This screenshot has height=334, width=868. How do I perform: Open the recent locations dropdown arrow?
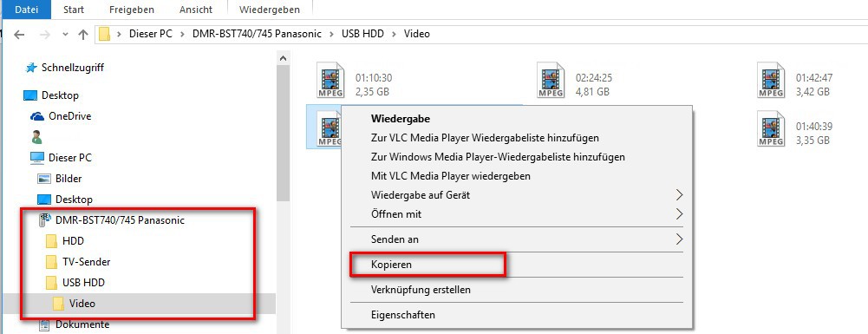(x=65, y=35)
